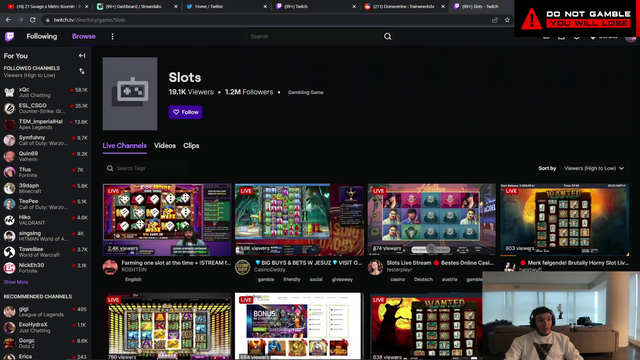Open stream thumbnail with 790 viewers

pyautogui.click(x=167, y=326)
